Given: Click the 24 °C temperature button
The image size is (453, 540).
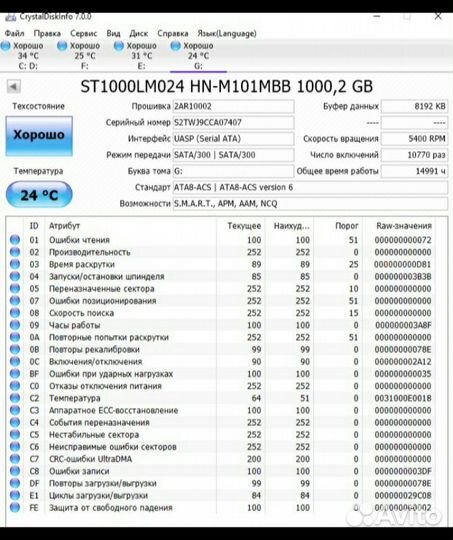Looking at the screenshot, I should [x=39, y=195].
